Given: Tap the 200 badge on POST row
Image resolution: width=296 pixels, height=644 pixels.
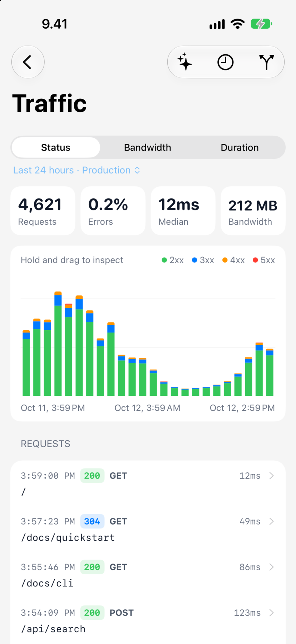Looking at the screenshot, I should (x=92, y=613).
